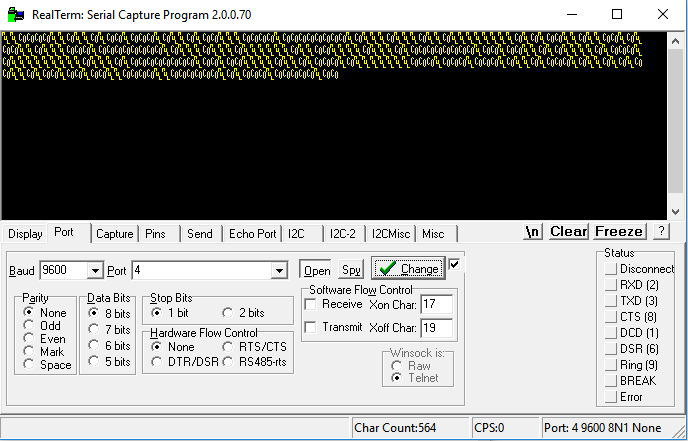Click the newline \n button
This screenshot has height=441, width=688.
click(x=533, y=231)
